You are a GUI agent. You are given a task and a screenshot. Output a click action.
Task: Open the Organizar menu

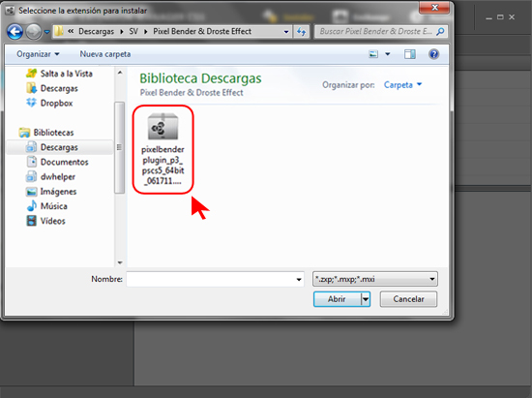point(38,54)
